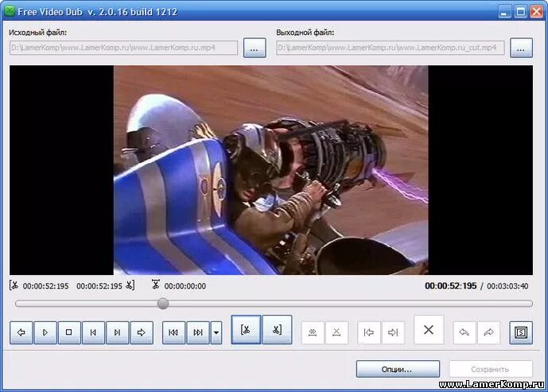Maximize the Free Video Dub window
Screen dimensions: 548x392
point(520,12)
